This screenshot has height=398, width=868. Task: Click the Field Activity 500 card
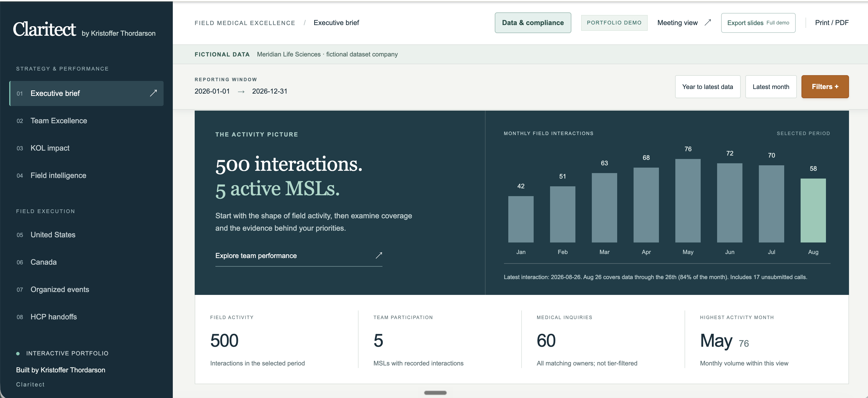(276, 340)
